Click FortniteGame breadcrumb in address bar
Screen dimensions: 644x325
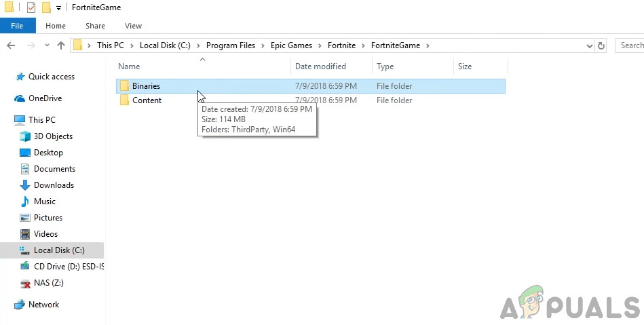coord(396,45)
